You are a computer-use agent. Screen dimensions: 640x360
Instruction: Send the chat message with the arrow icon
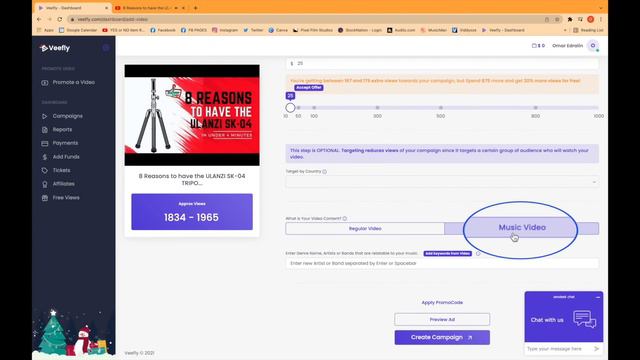pyautogui.click(x=596, y=349)
